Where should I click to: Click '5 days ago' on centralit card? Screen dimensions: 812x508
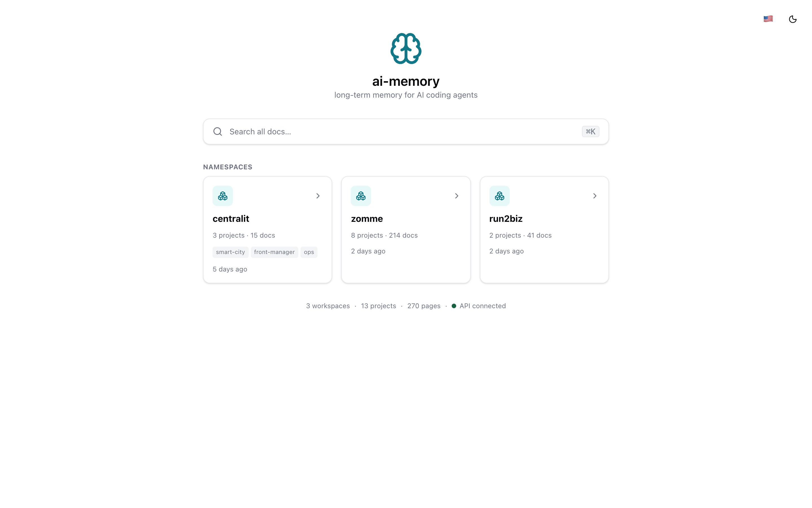(230, 269)
